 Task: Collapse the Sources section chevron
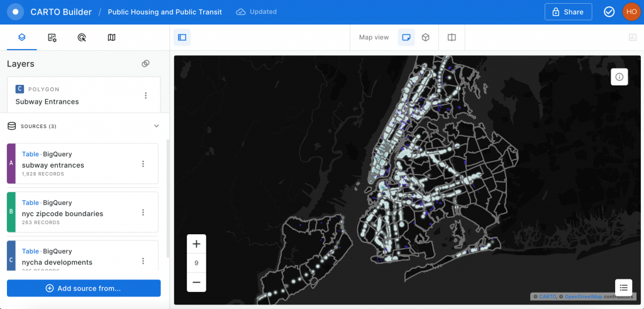click(157, 126)
